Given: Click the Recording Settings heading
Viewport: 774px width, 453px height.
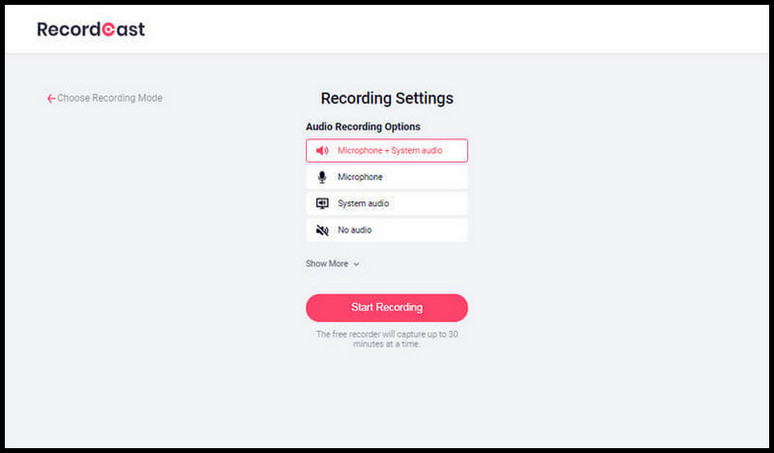Looking at the screenshot, I should pyautogui.click(x=387, y=98).
